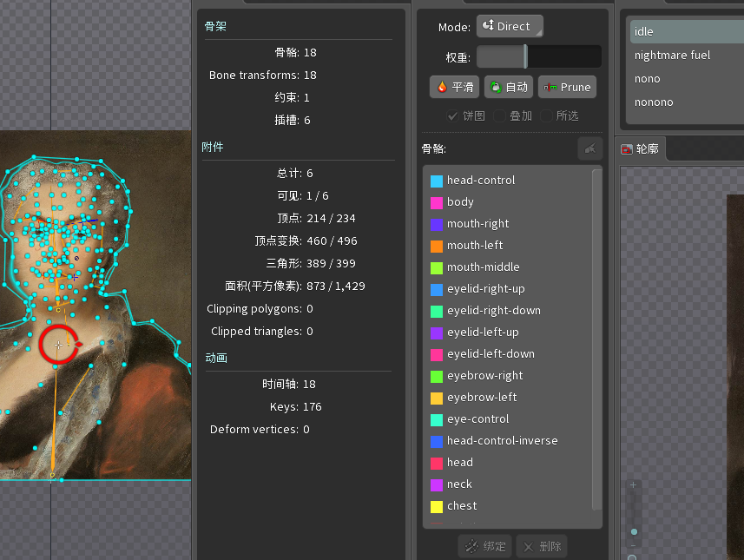Click the 'Bone transforms: 18' statistic
This screenshot has height=560, width=744.
point(263,76)
